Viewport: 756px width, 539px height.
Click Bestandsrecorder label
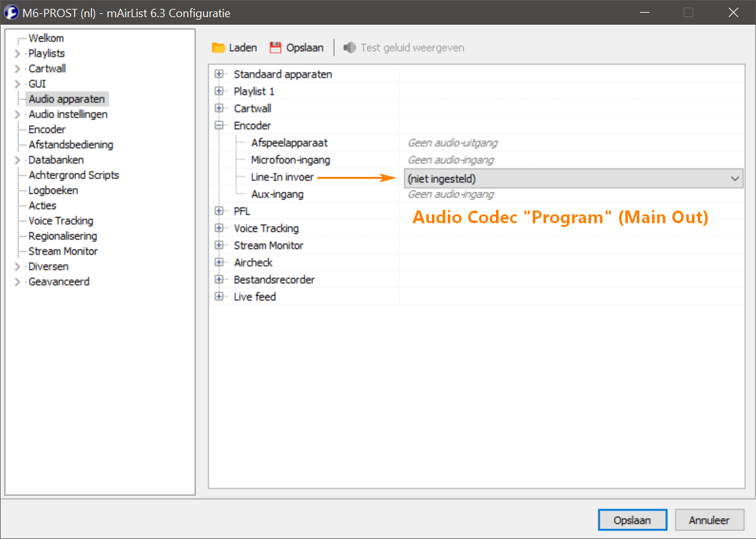point(274,280)
